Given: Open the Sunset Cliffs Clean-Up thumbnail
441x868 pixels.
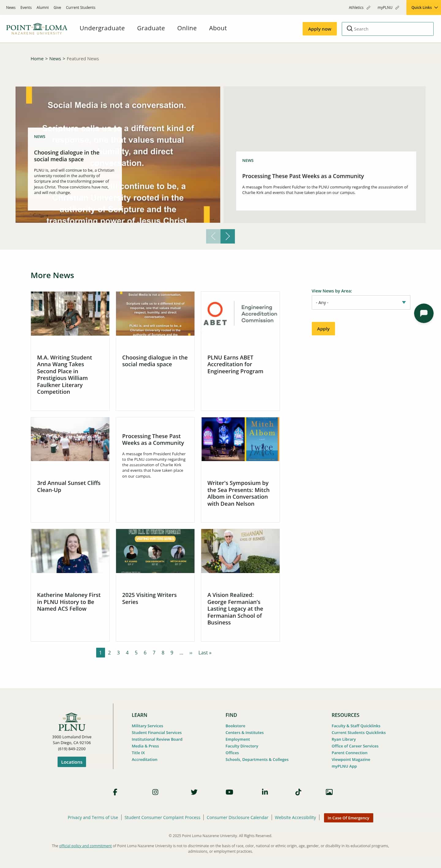Looking at the screenshot, I should 70,439.
